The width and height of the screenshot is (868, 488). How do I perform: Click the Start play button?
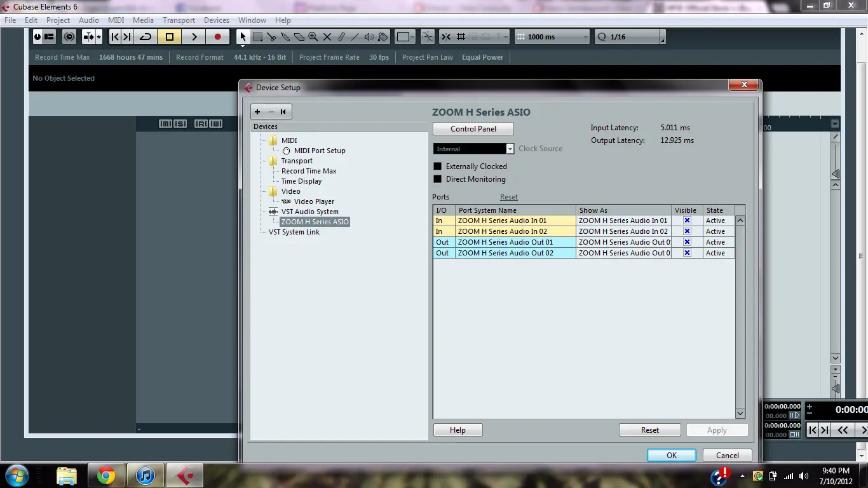tap(194, 37)
